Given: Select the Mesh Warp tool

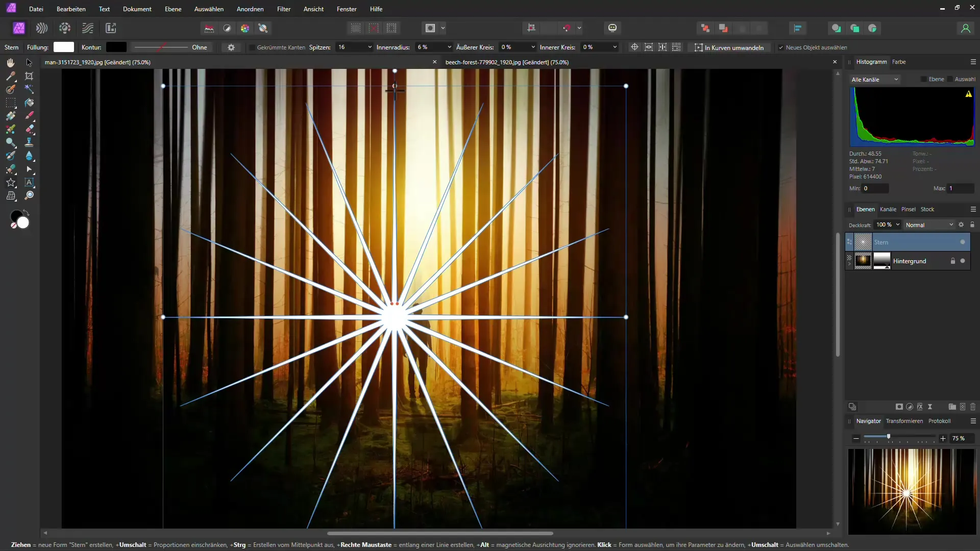Looking at the screenshot, I should point(11,196).
